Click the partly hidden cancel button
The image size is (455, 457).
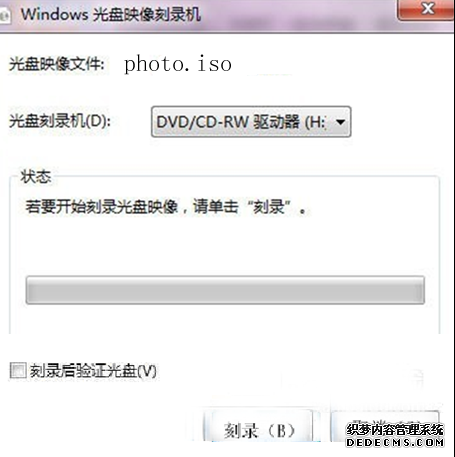tap(385, 427)
